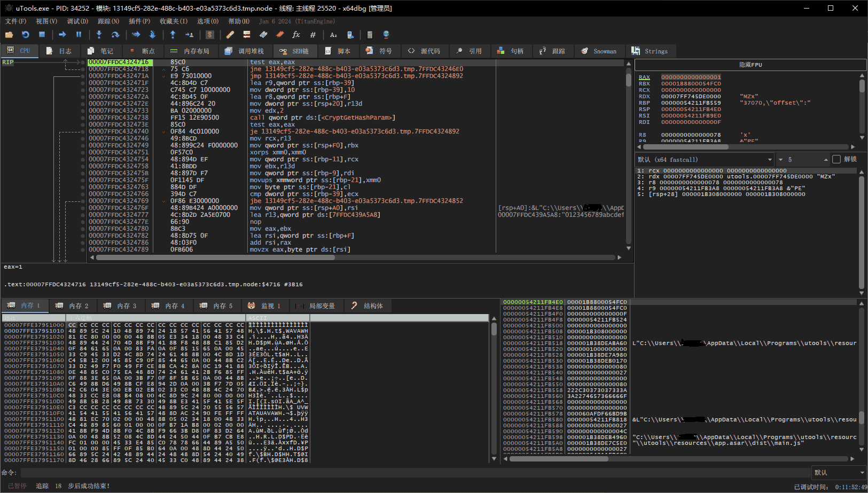The width and height of the screenshot is (868, 493).
Task: Select the 结构体 struct tab
Action: pyautogui.click(x=368, y=306)
